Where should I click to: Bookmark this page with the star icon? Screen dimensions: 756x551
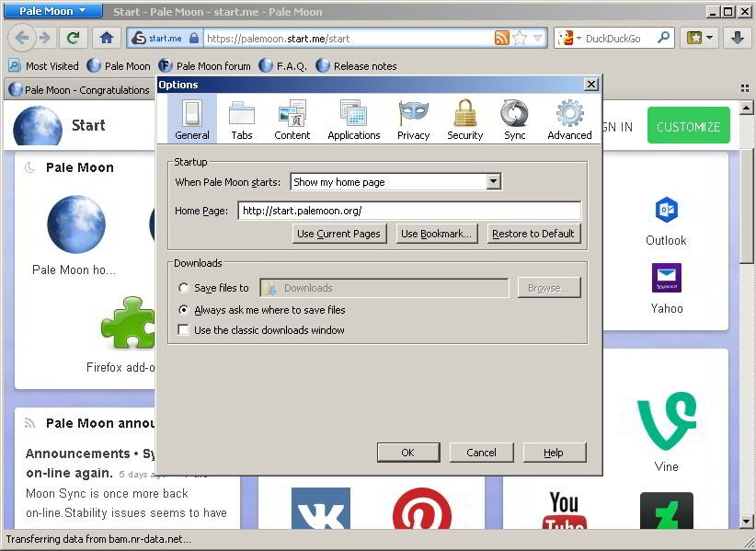point(520,38)
